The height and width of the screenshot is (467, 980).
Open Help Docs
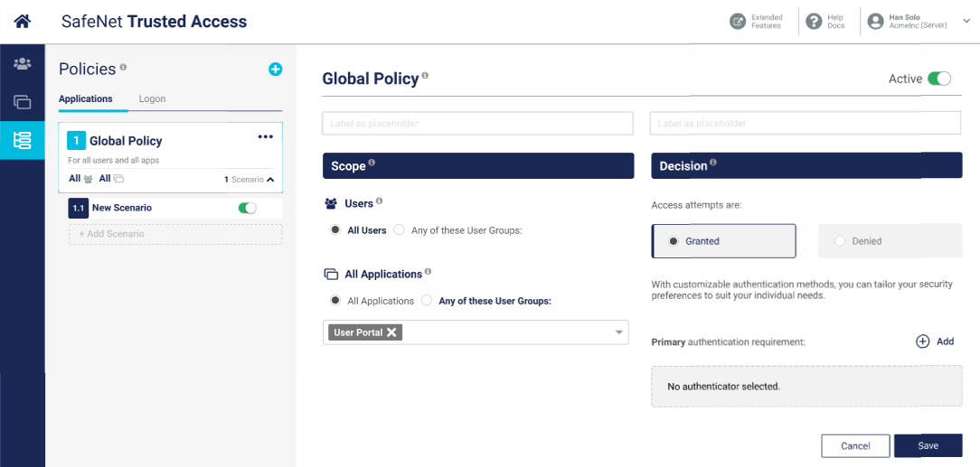(825, 22)
